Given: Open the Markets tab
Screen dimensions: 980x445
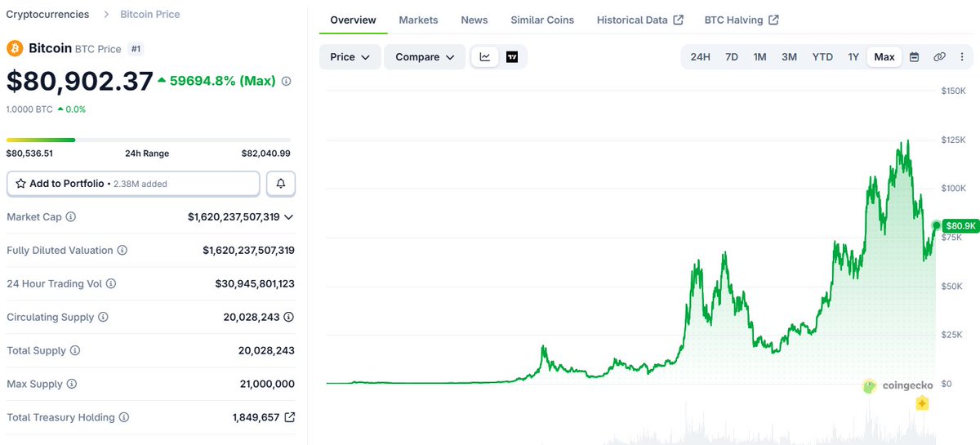Looking at the screenshot, I should [418, 20].
